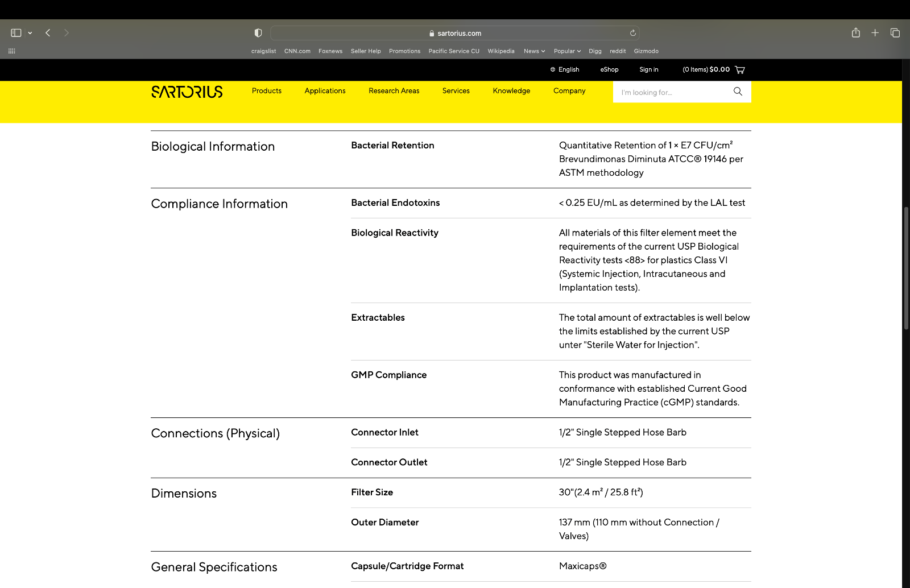Go to the eShop link
This screenshot has height=588, width=910.
609,69
